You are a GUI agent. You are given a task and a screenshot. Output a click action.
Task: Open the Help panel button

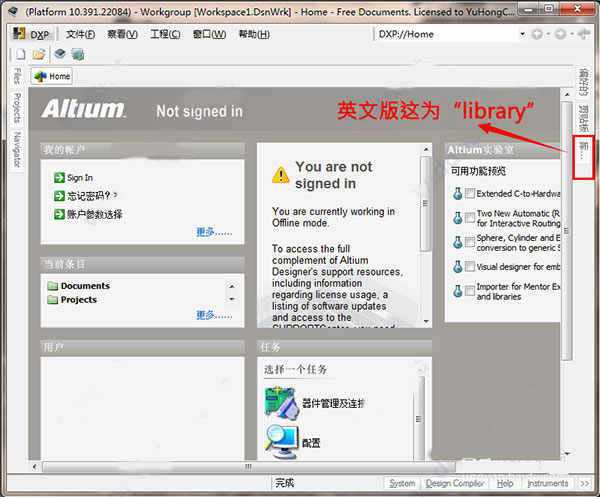[x=505, y=483]
